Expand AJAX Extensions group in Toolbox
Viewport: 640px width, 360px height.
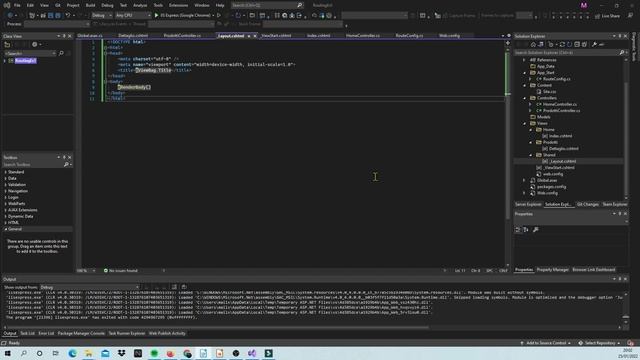5,210
